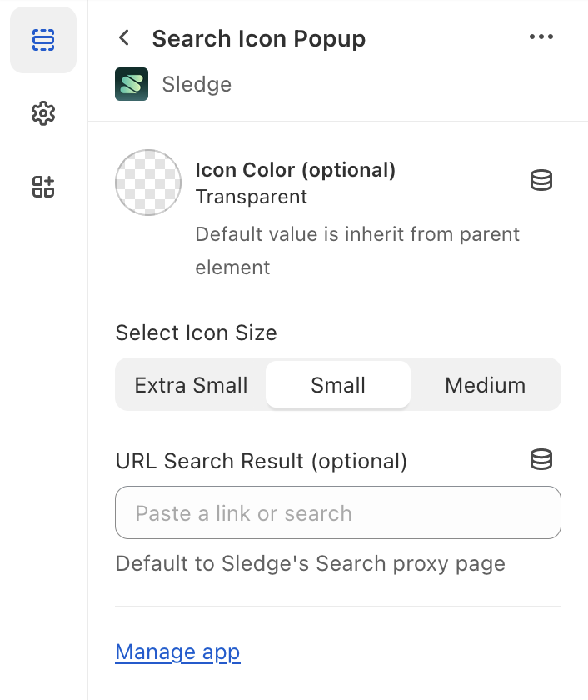This screenshot has width=588, height=700.
Task: Click the Sledge app name label
Action: click(x=197, y=83)
